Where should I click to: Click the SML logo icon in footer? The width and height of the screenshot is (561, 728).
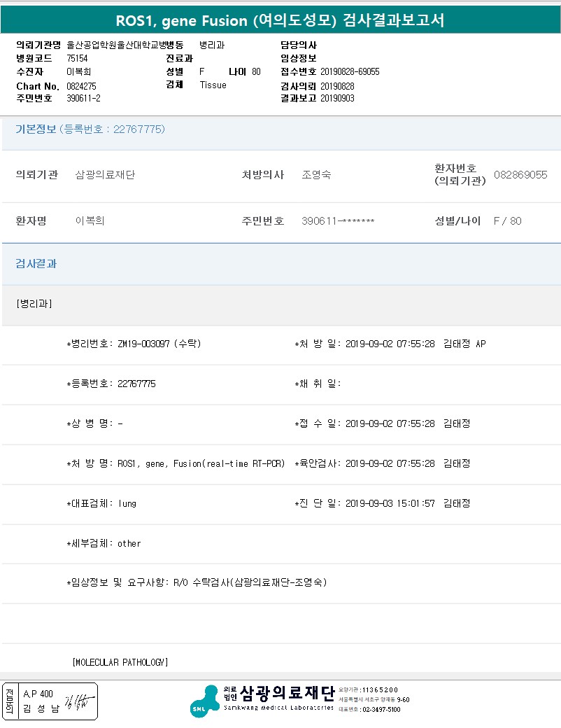coord(204,701)
